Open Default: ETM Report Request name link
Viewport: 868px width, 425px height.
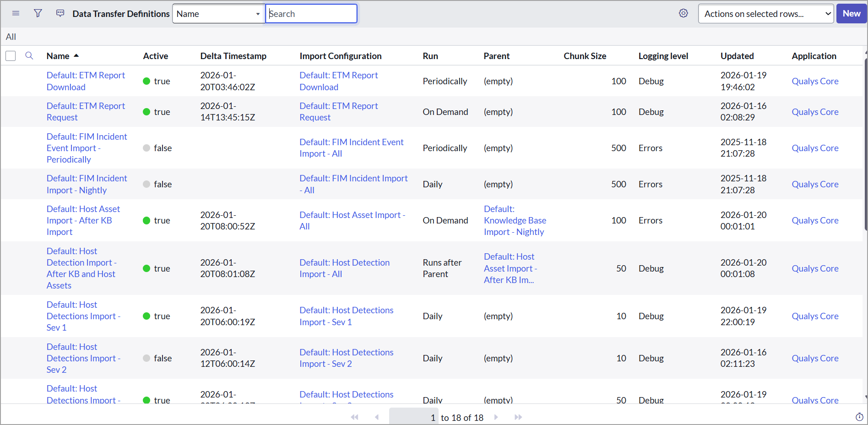pos(86,112)
